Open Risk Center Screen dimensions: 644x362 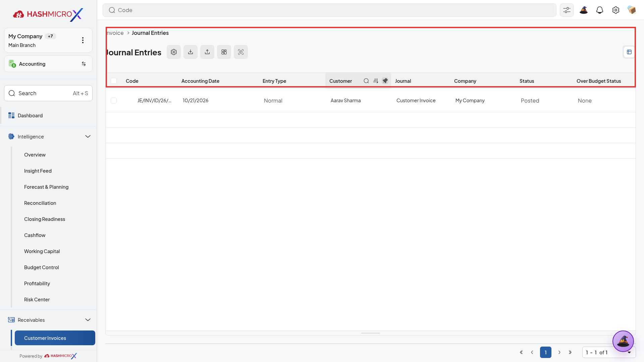37,300
